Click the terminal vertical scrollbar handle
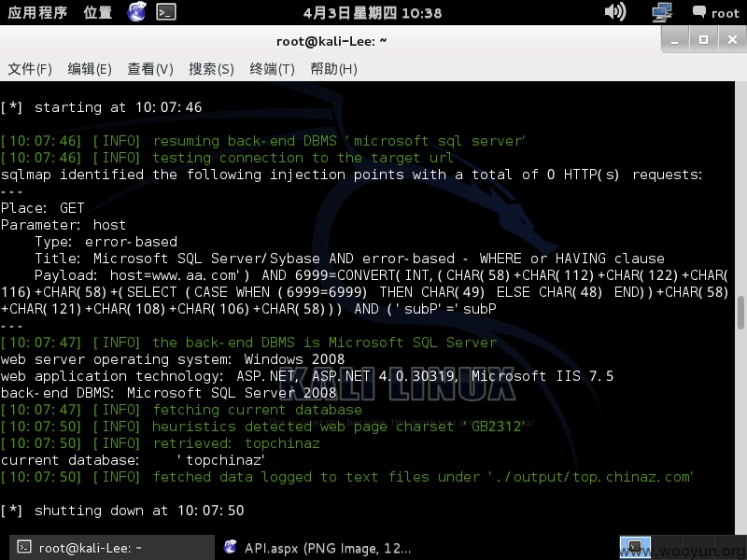Image resolution: width=747 pixels, height=560 pixels. pos(740,313)
